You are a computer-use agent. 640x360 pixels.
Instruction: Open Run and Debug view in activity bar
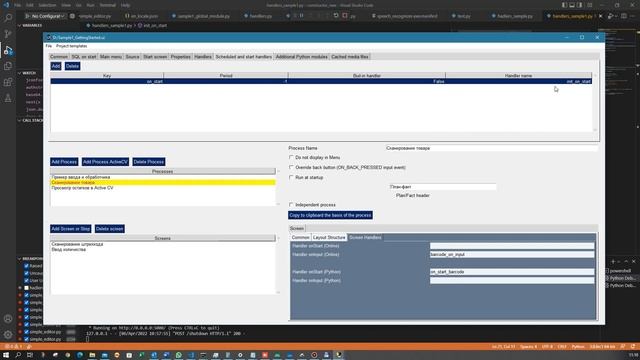pyautogui.click(x=8, y=50)
